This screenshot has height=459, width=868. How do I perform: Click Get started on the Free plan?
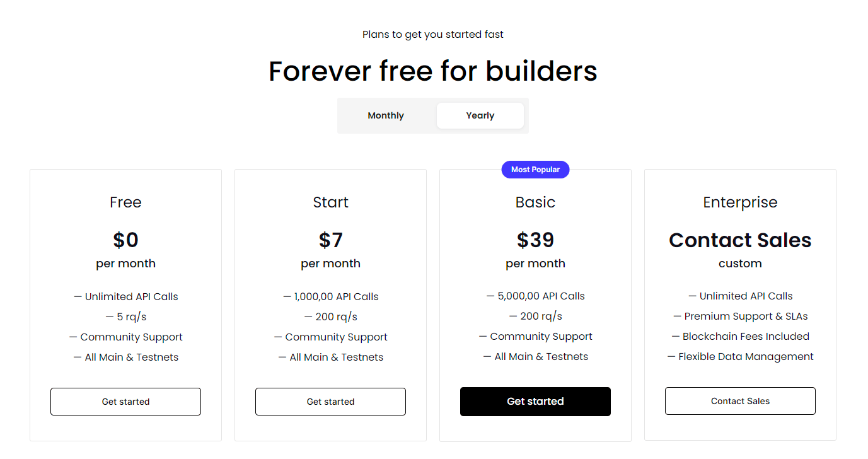tap(125, 402)
